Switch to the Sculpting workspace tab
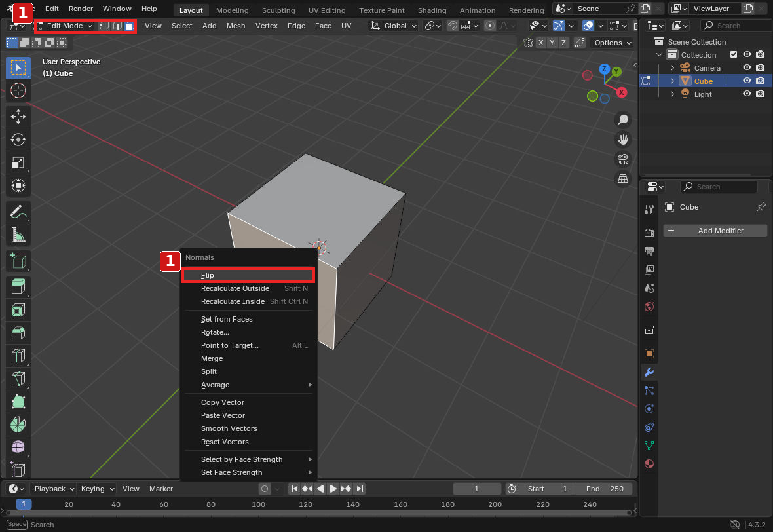 point(278,10)
